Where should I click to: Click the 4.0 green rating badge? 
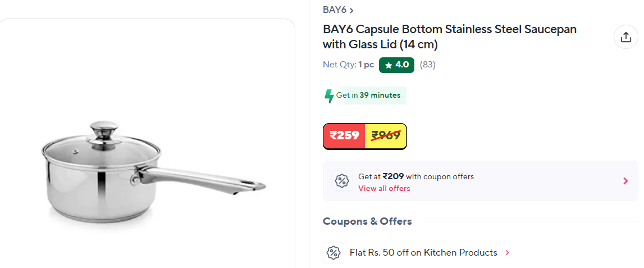tap(397, 65)
